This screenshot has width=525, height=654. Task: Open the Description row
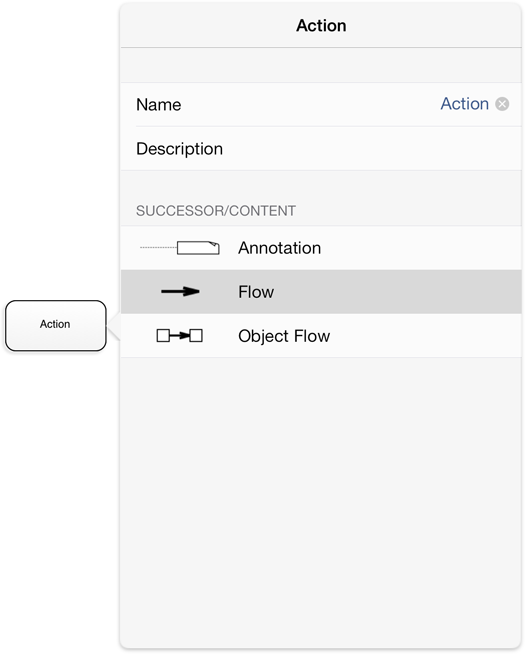tap(321, 148)
